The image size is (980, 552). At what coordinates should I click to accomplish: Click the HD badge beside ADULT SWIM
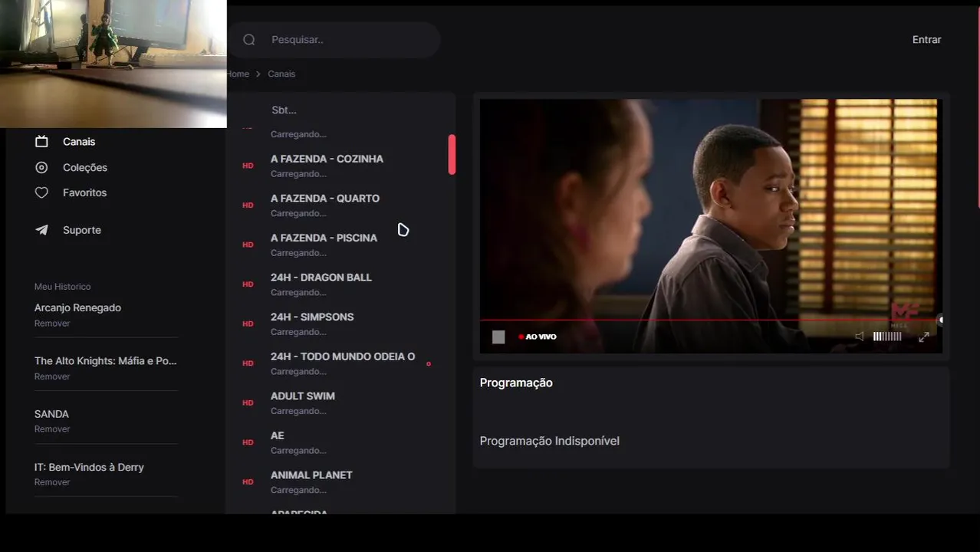[248, 402]
